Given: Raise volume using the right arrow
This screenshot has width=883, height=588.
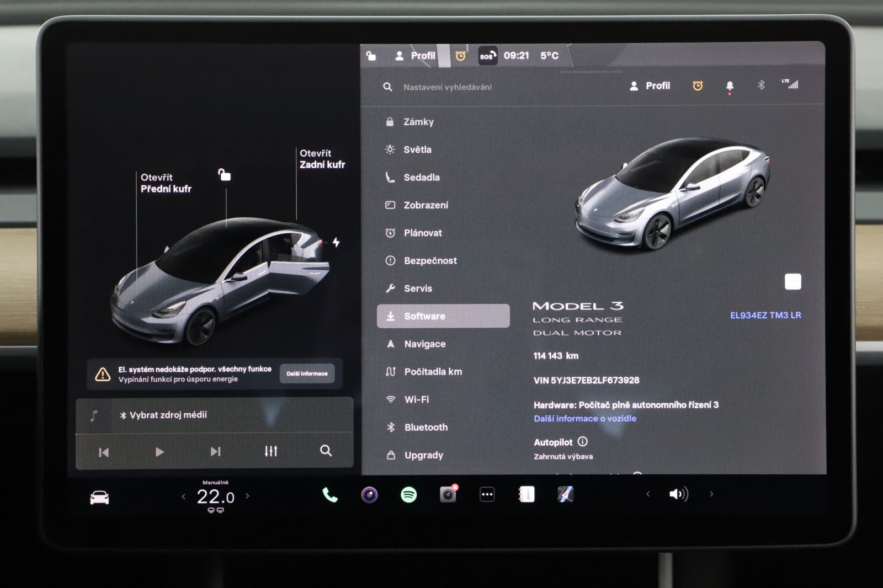Looking at the screenshot, I should coord(711,494).
